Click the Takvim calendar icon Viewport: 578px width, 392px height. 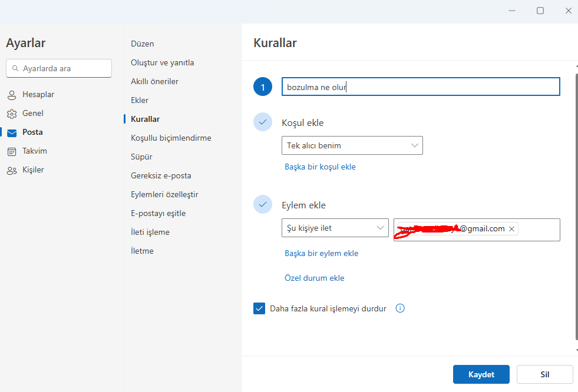[12, 152]
